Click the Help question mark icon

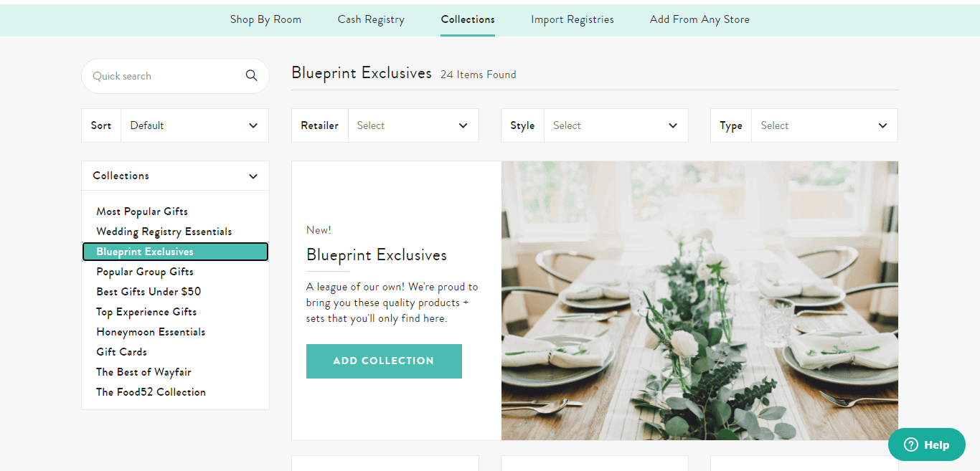tap(911, 445)
